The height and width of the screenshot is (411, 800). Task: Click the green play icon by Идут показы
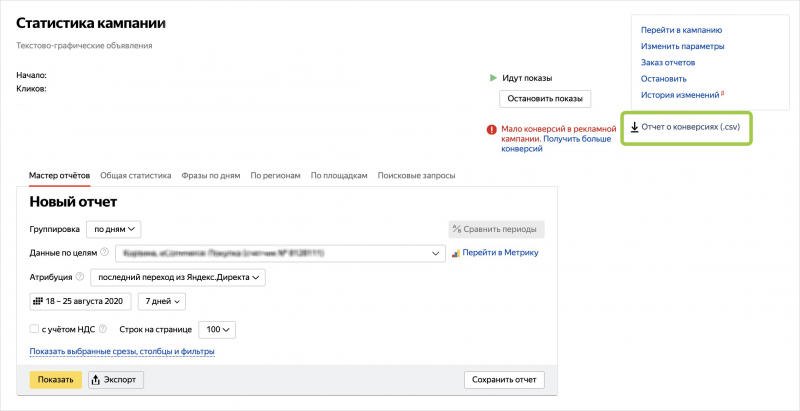click(x=493, y=78)
